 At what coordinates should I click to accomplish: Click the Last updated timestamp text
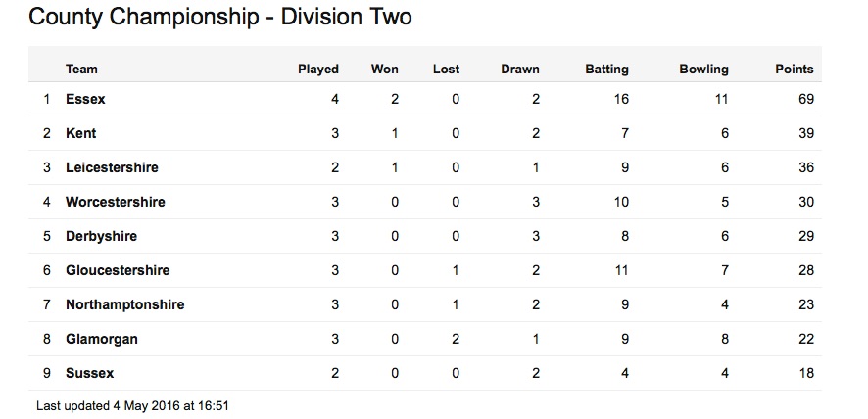tap(132, 405)
